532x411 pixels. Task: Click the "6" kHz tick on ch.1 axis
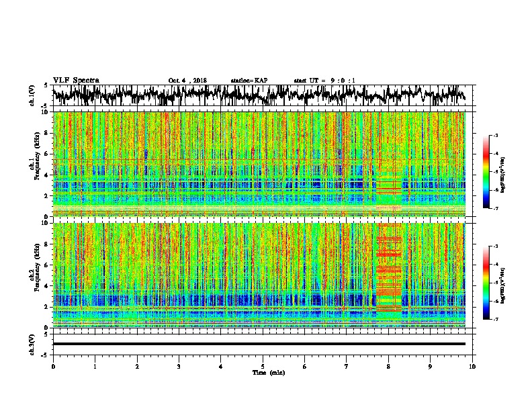point(48,154)
